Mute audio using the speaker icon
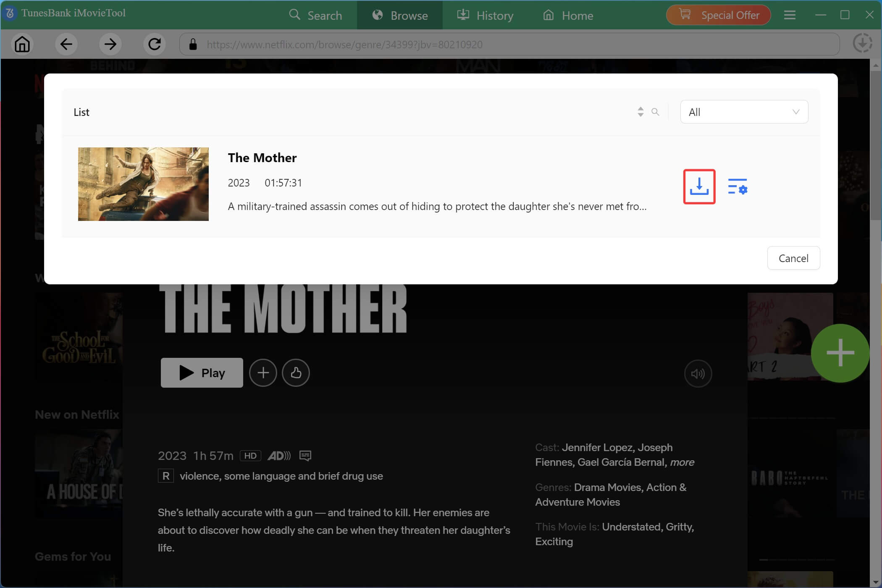 pos(698,373)
